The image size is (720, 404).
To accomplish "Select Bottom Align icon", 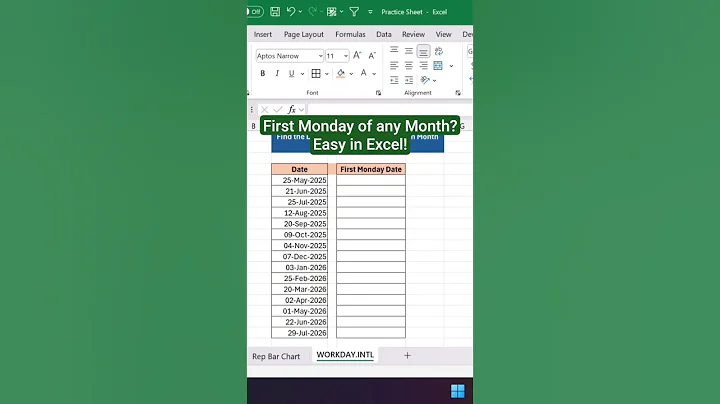I will 423,51.
